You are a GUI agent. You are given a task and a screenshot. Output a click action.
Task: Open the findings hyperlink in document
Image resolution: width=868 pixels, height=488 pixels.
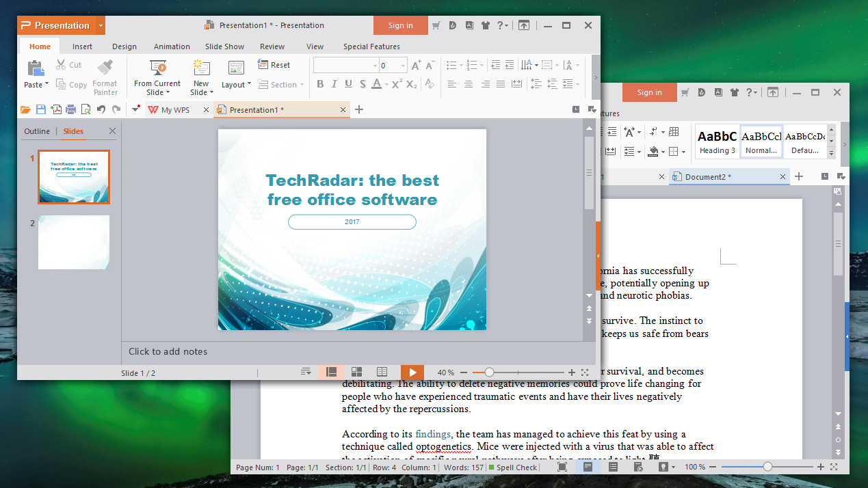433,434
